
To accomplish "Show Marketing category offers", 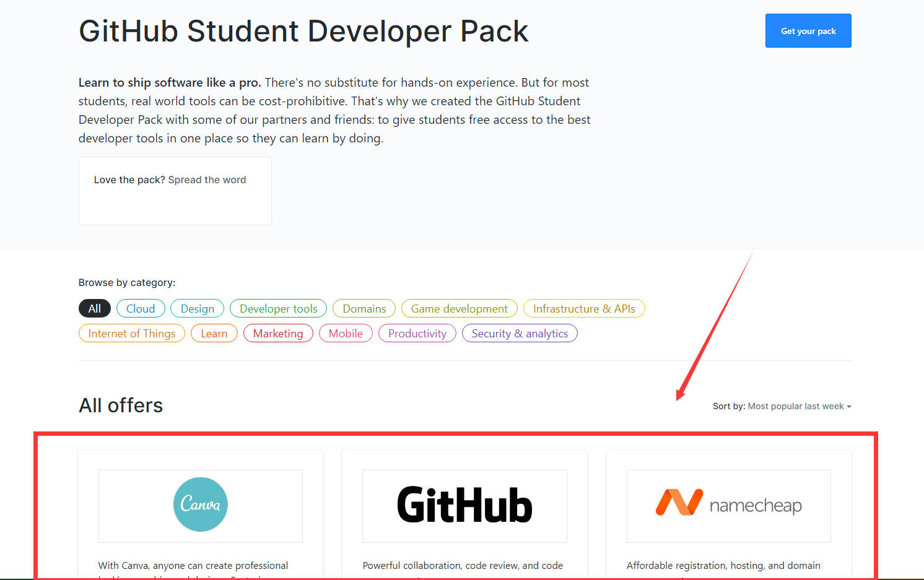I will click(x=278, y=334).
